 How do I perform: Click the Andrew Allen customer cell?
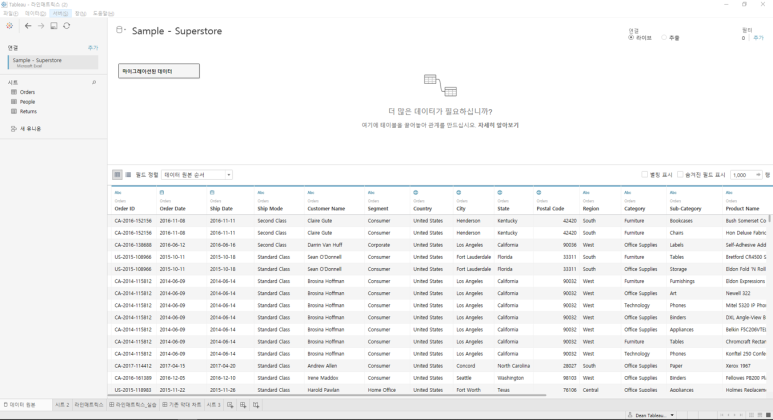pyautogui.click(x=322, y=366)
